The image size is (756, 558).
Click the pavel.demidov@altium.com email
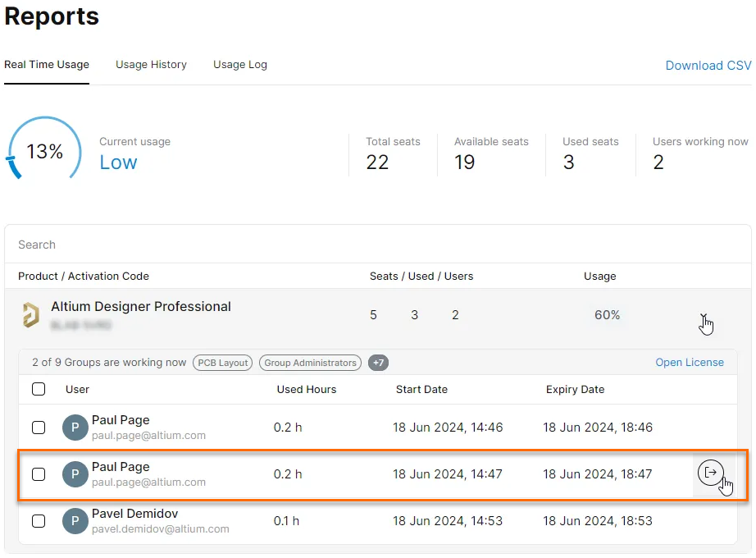pos(161,529)
